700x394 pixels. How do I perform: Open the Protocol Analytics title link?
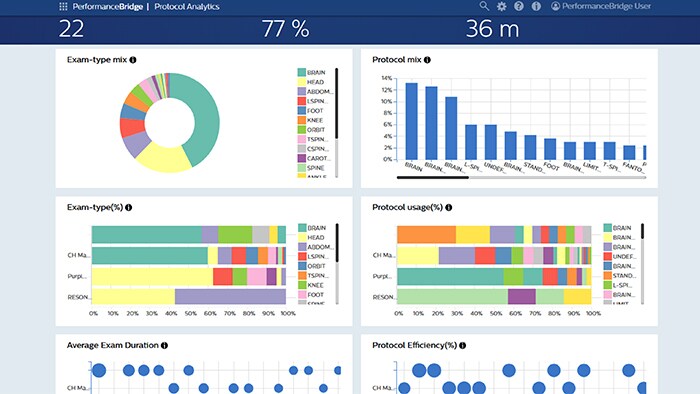pos(187,7)
